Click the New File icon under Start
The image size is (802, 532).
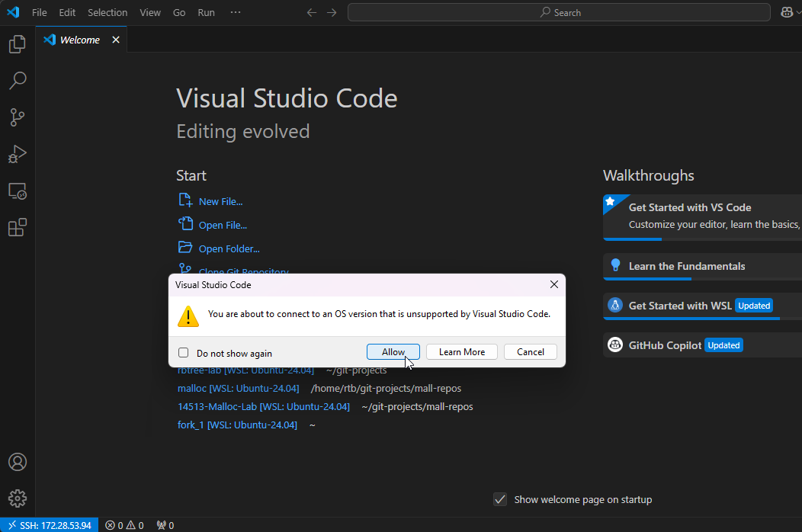click(x=185, y=200)
